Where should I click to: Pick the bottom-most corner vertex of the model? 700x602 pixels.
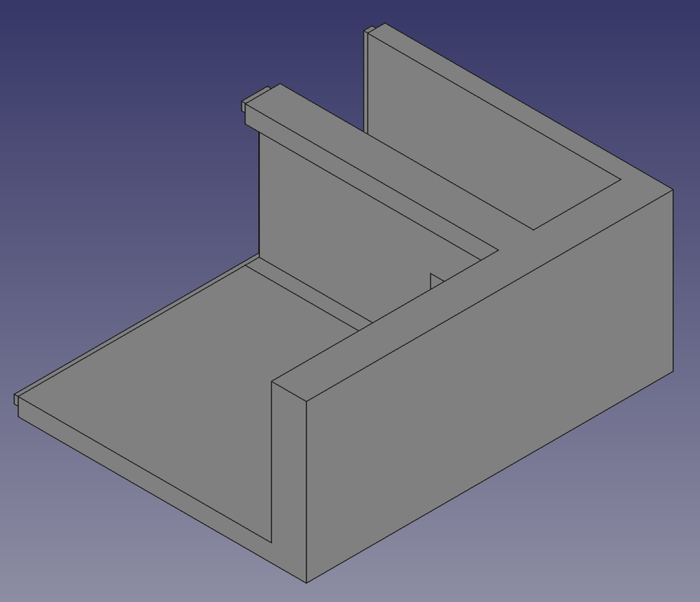(x=306, y=583)
